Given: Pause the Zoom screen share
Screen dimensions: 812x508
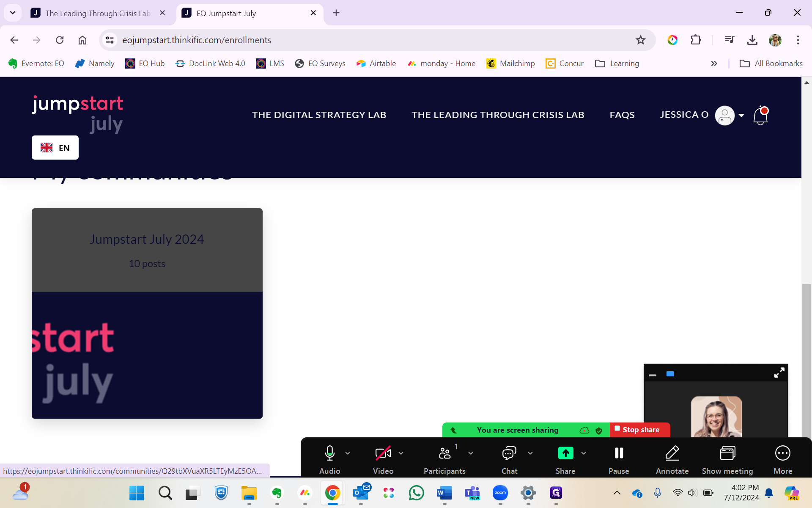Looking at the screenshot, I should coord(619,459).
